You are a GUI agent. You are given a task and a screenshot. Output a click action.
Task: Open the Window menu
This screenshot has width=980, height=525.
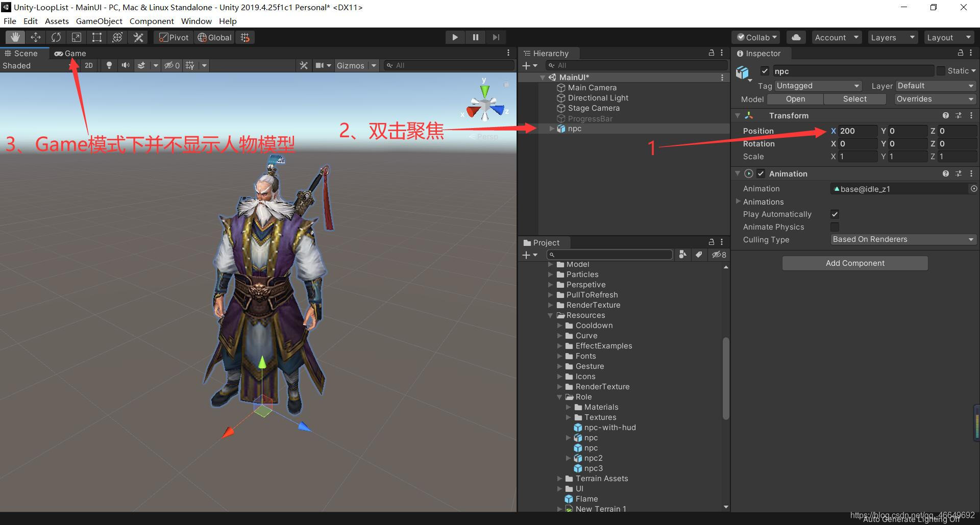[x=197, y=21]
